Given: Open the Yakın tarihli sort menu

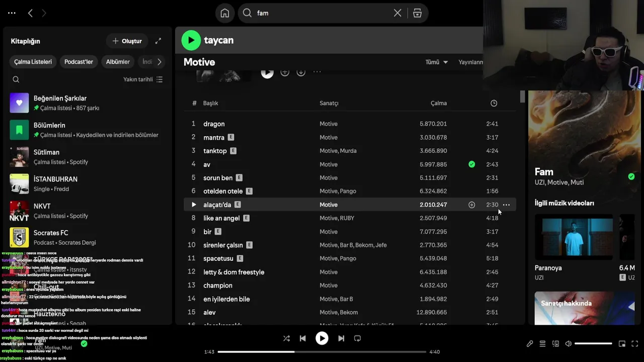Looking at the screenshot, I should click(143, 79).
